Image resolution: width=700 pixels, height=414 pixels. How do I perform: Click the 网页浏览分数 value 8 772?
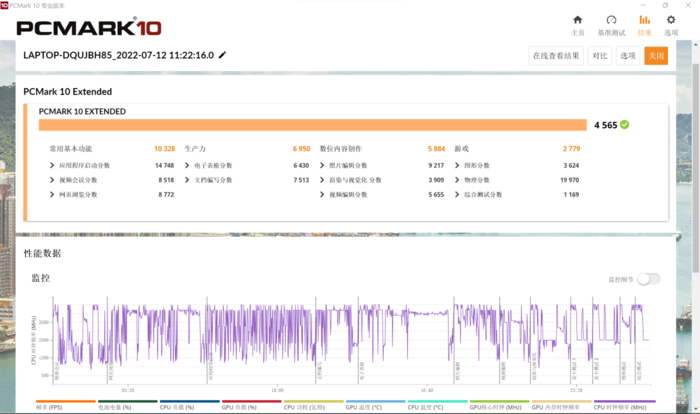(166, 194)
